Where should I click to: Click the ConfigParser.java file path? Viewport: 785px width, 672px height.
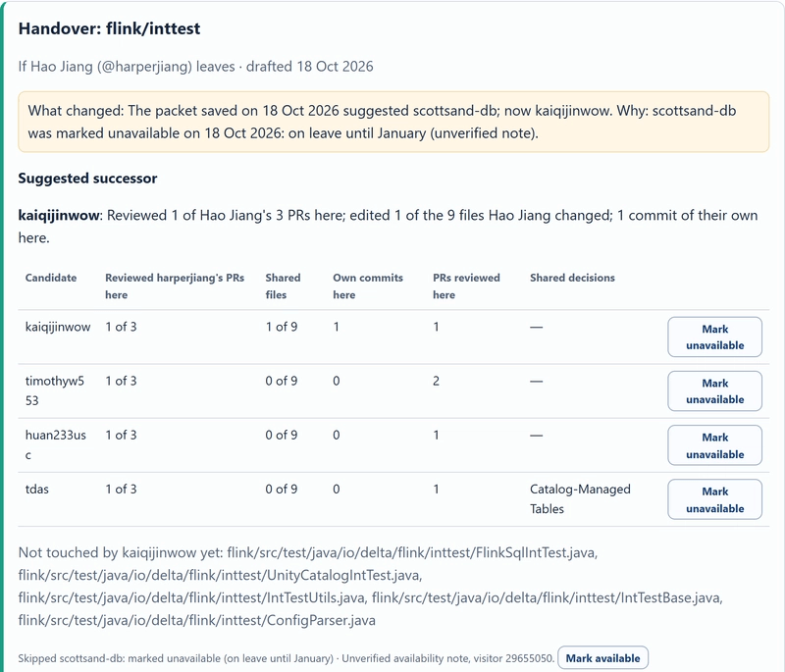click(x=197, y=620)
